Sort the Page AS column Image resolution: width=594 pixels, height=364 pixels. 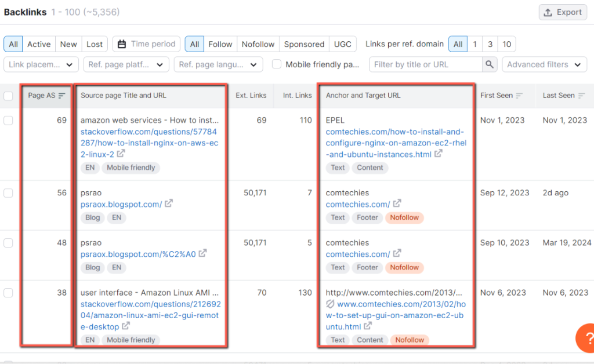click(61, 96)
